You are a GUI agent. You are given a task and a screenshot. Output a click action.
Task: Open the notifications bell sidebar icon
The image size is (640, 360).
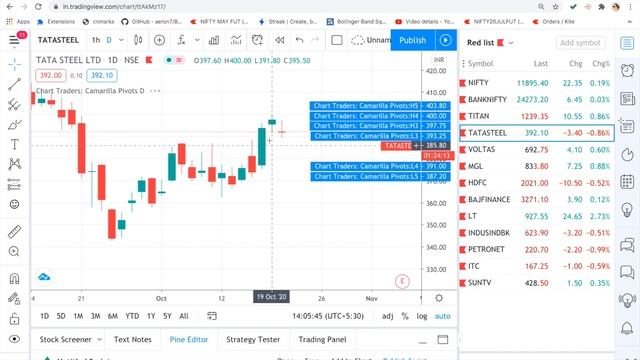click(x=627, y=328)
